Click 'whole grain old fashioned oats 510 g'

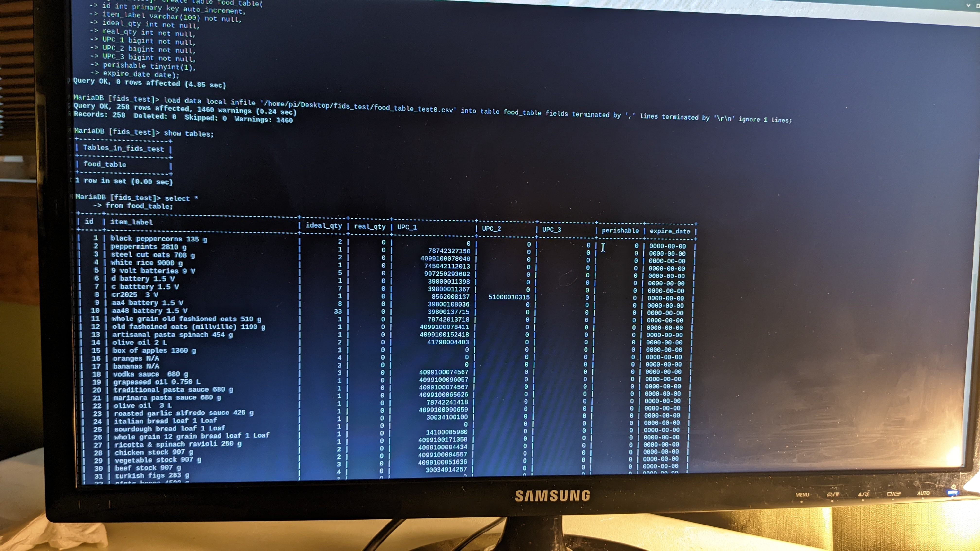(186, 319)
